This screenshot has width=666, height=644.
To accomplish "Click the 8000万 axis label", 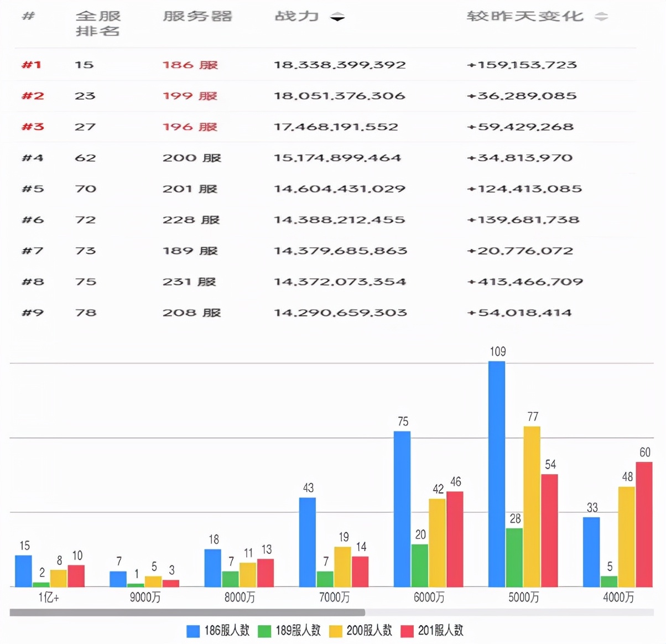I will tap(240, 598).
